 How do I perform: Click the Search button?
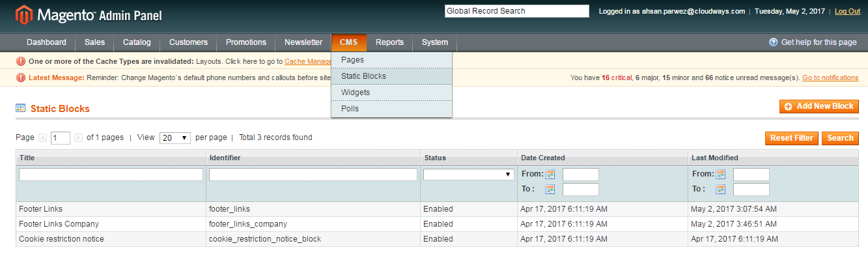coord(841,138)
